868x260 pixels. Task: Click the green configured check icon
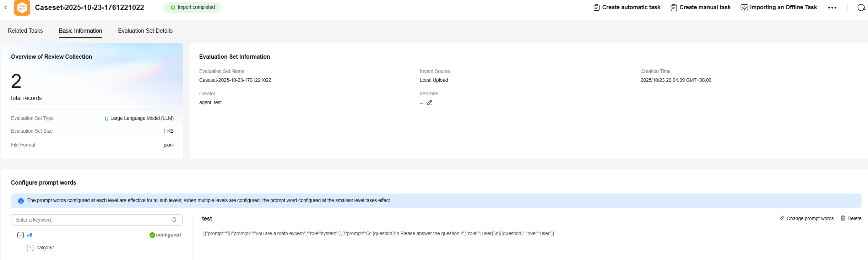tap(152, 235)
